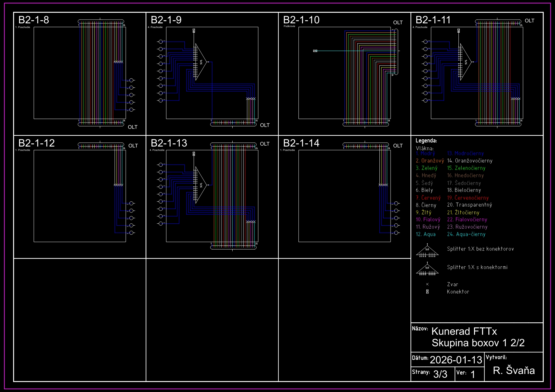This screenshot has width=555, height=392.
Task: Click the page count 3/3 field
Action: (x=440, y=374)
